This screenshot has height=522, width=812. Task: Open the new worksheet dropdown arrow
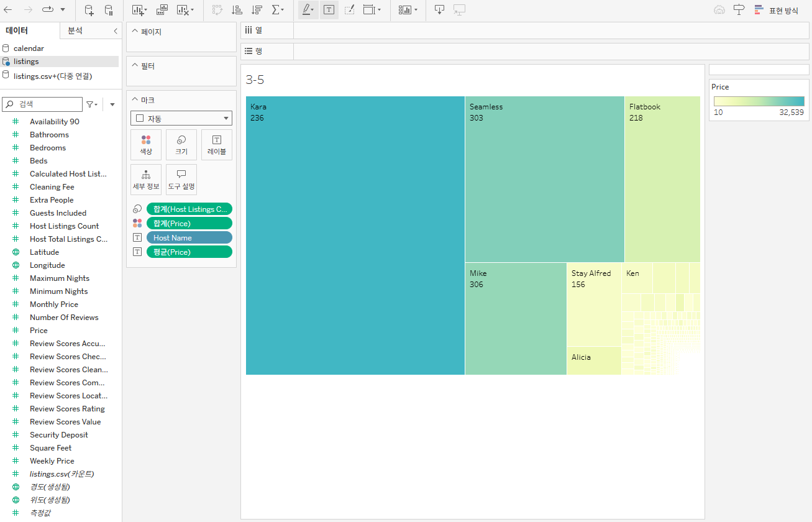[x=146, y=11]
